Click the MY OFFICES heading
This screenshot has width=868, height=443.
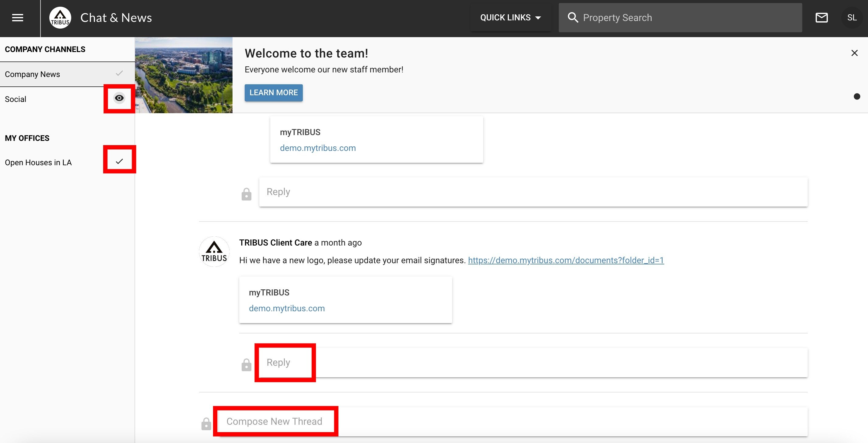click(27, 138)
